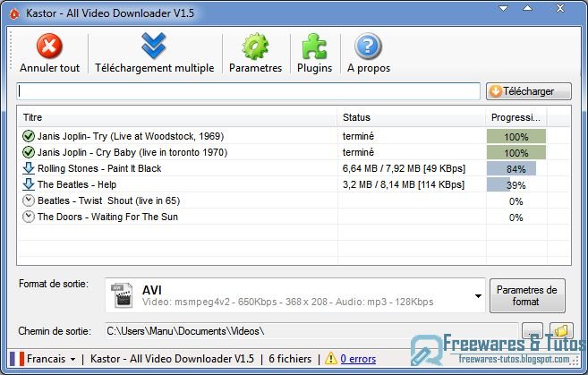The height and width of the screenshot is (375, 588).
Task: Click download arrow icon for The Beatles Help
Action: (x=28, y=184)
